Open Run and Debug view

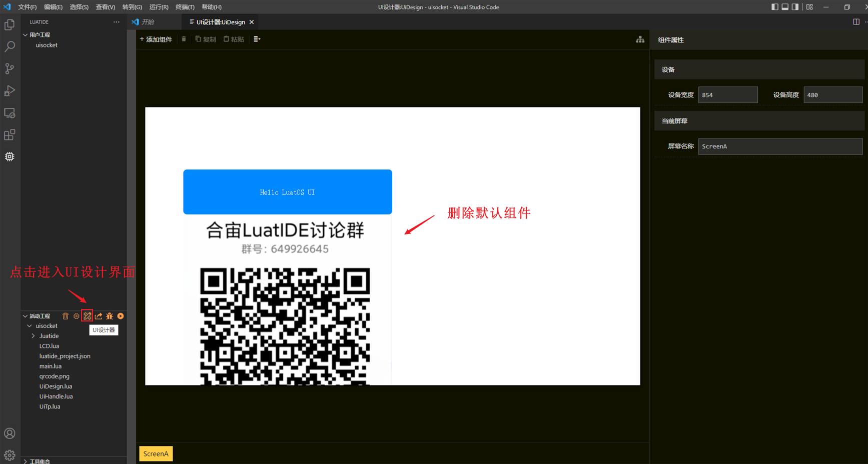pos(10,90)
